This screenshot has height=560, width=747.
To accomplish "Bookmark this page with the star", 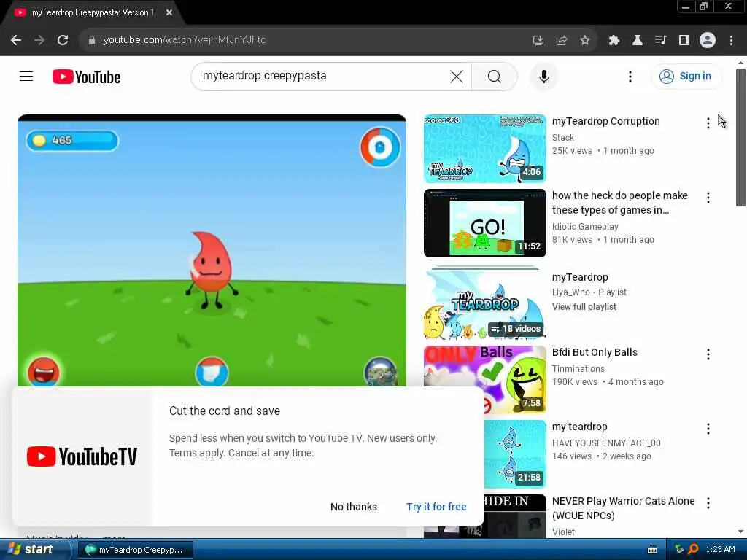I will coord(585,41).
